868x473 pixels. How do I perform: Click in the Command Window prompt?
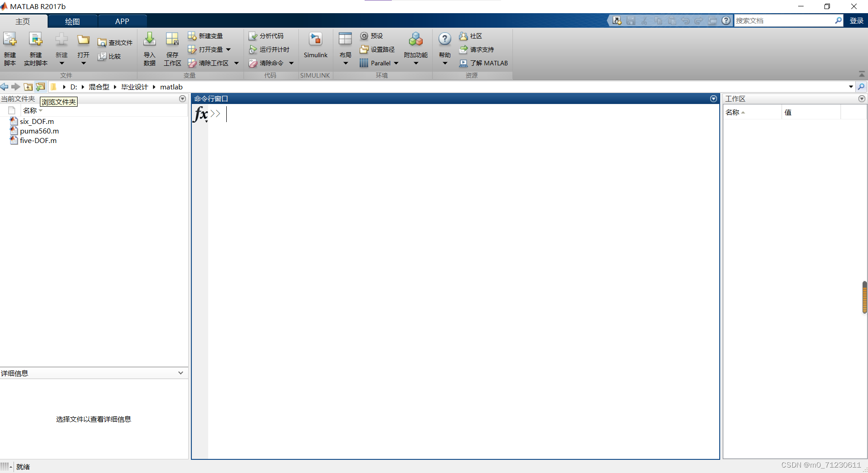pyautogui.click(x=463, y=114)
